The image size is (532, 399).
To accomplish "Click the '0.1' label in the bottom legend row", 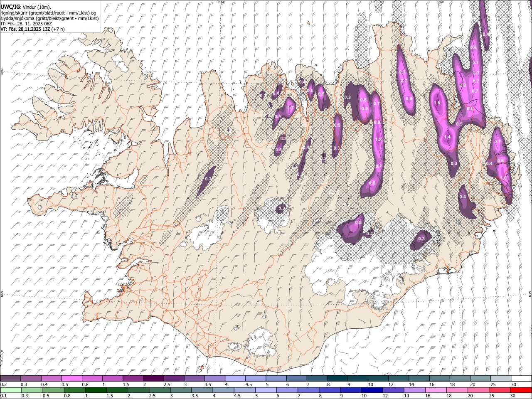I will (4, 396).
